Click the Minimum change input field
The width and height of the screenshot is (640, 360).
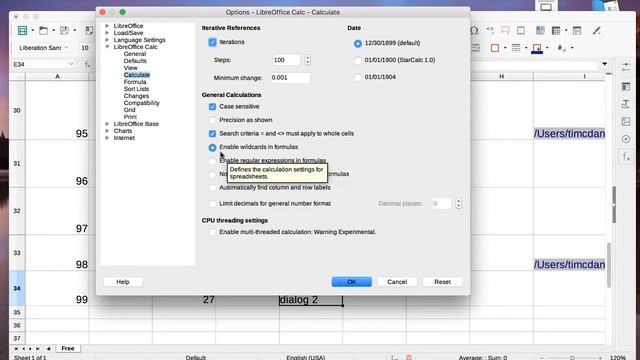pyautogui.click(x=290, y=78)
